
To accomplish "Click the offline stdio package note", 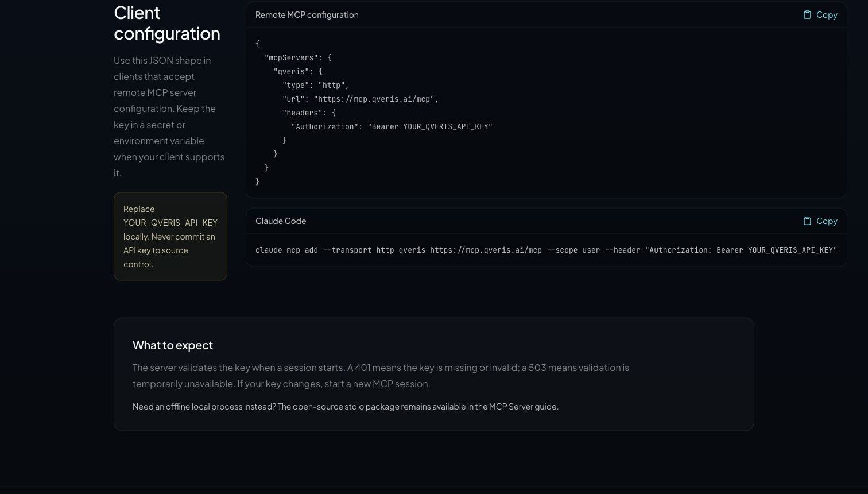I will [346, 407].
